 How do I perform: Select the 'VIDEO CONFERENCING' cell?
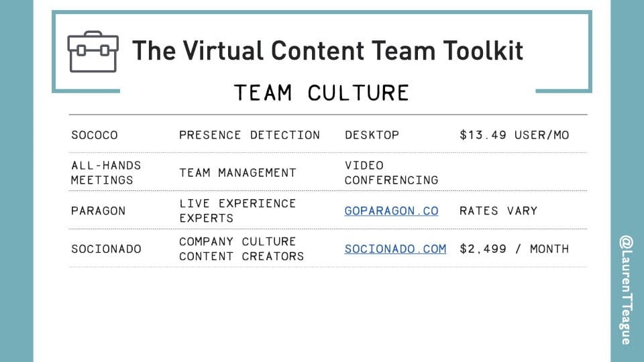391,173
